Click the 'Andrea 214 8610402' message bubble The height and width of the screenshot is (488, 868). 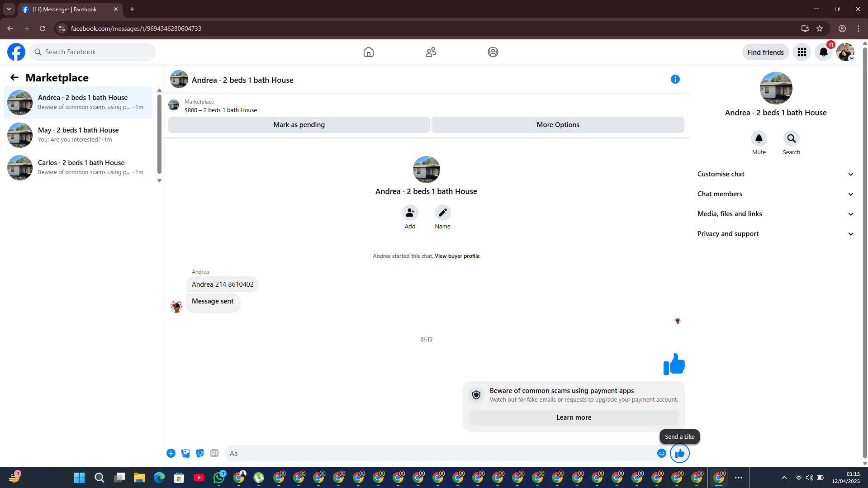point(223,284)
